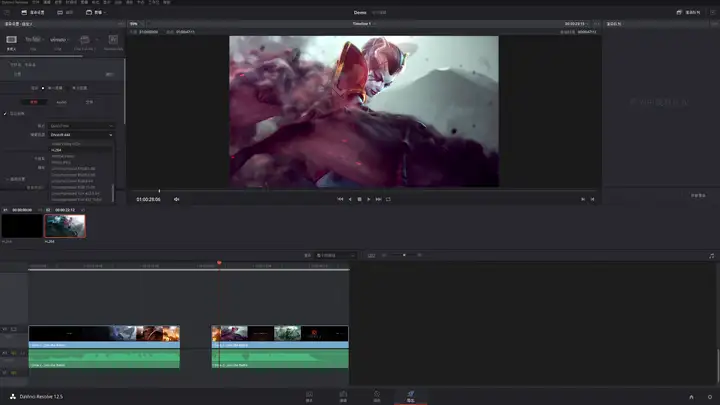Open the codec dropdown showing DNxHR 444
The width and height of the screenshot is (720, 405).
tap(81, 135)
